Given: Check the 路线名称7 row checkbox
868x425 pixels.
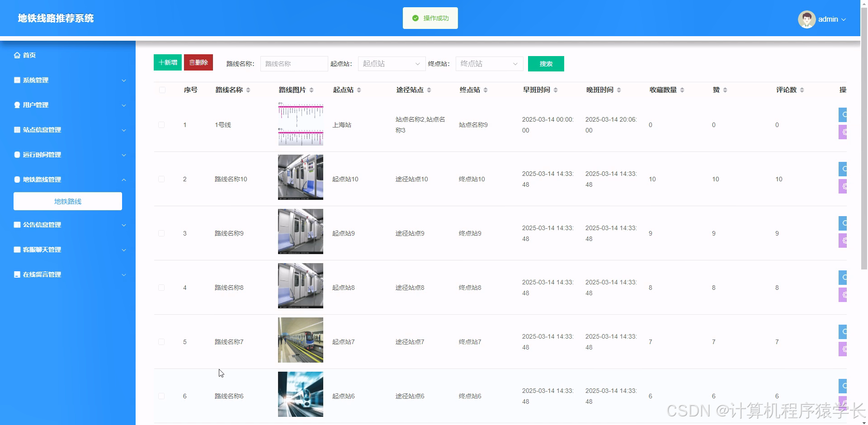Looking at the screenshot, I should [161, 342].
